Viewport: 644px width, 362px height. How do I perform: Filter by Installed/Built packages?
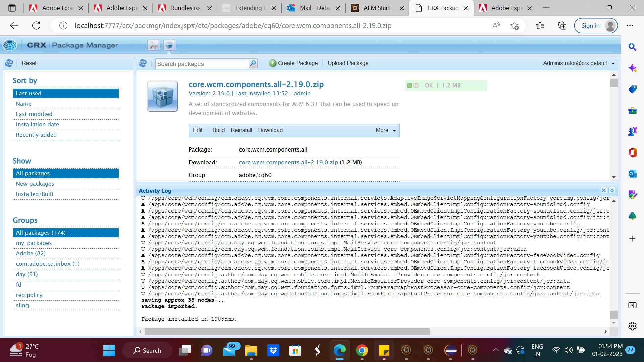pos(35,194)
